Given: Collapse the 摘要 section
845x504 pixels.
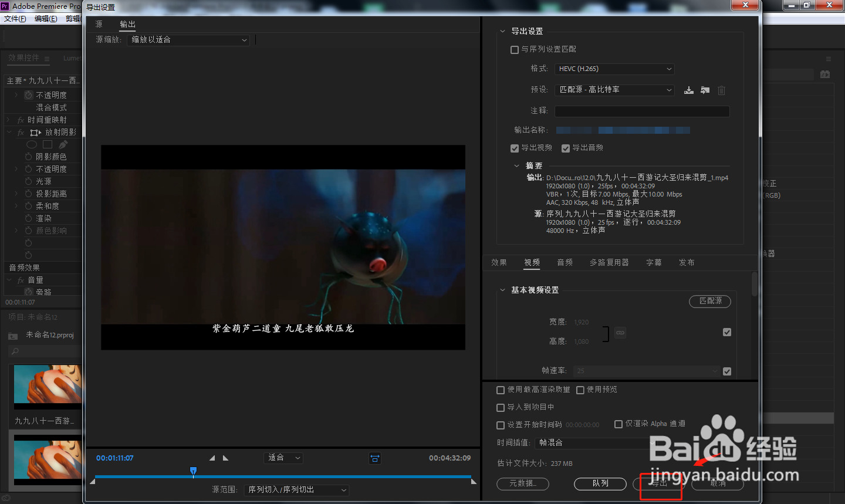Looking at the screenshot, I should [x=516, y=166].
